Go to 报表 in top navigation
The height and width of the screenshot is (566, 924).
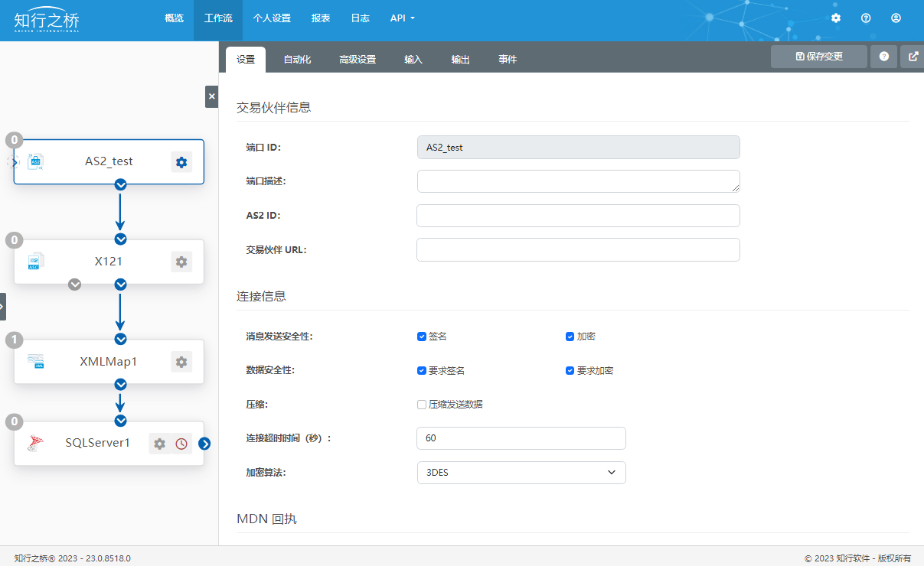[x=321, y=18]
